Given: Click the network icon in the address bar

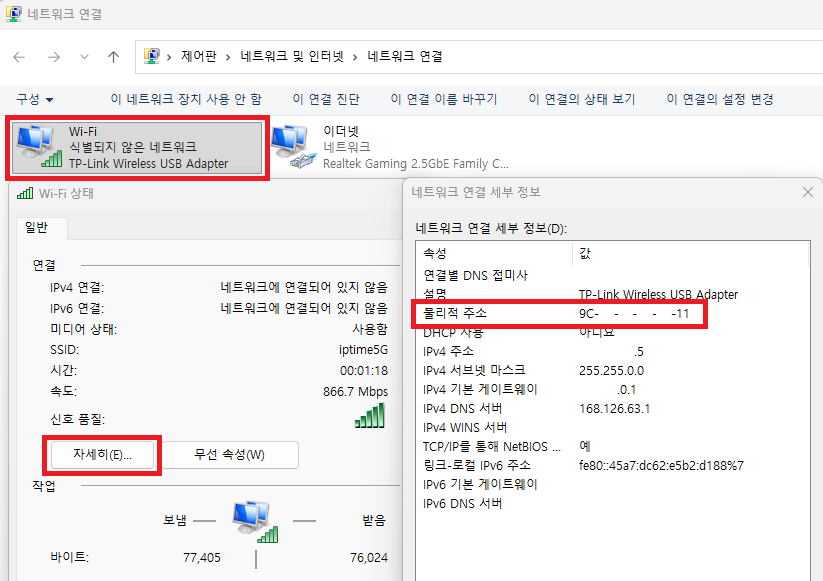Looking at the screenshot, I should [x=152, y=56].
